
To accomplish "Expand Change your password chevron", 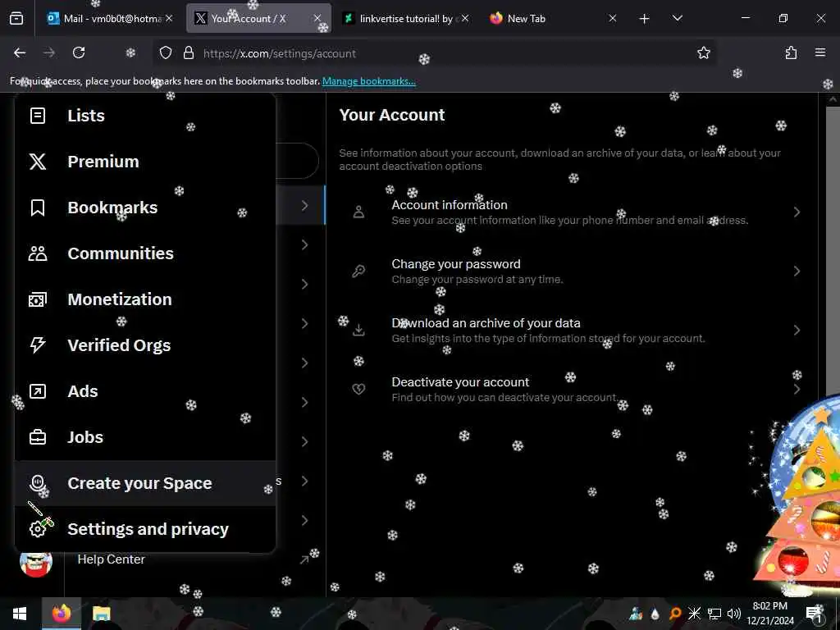I will (797, 271).
